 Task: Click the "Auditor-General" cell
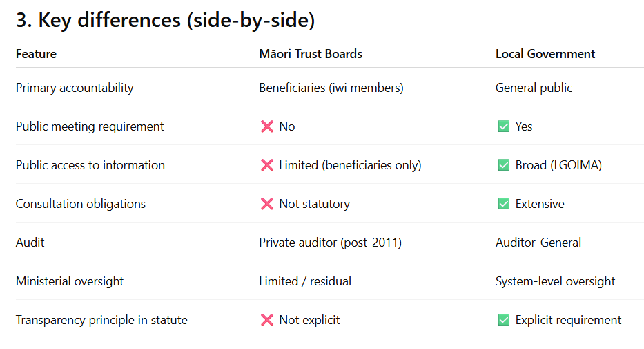(x=538, y=243)
